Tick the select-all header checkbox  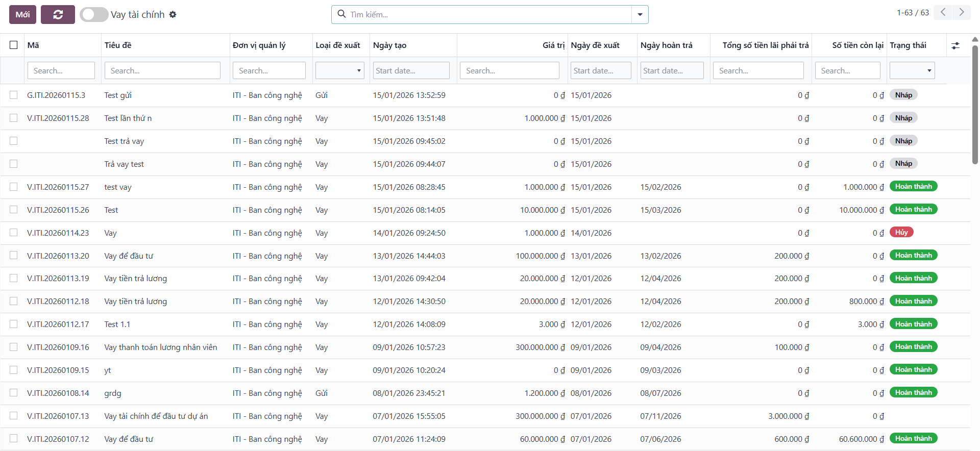click(x=14, y=45)
